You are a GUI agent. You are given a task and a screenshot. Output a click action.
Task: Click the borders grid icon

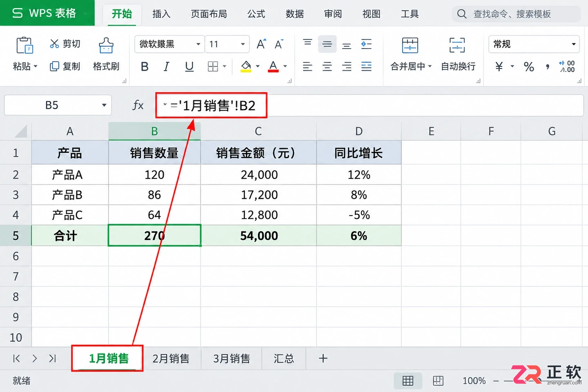pyautogui.click(x=213, y=67)
